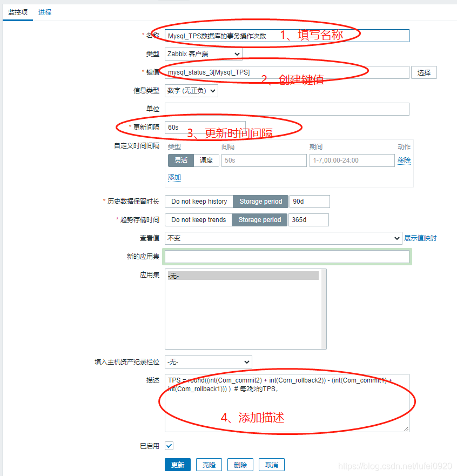
Task: Select Do not keep history option
Action: pyautogui.click(x=199, y=202)
